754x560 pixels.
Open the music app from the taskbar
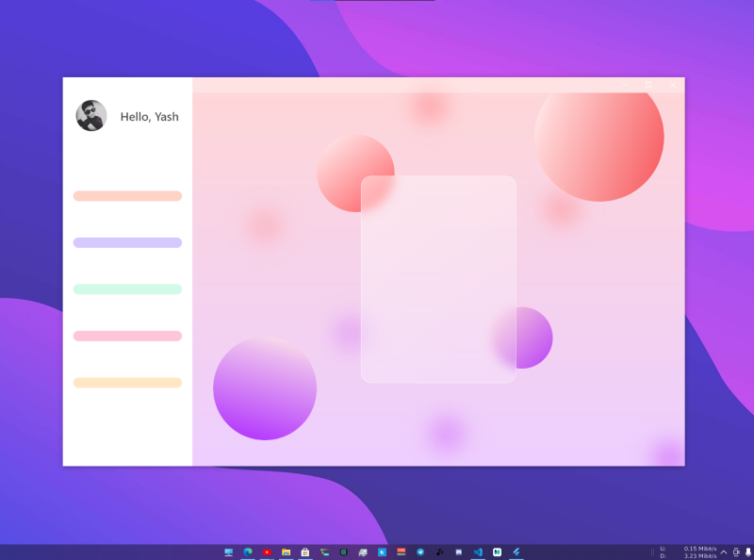(437, 552)
